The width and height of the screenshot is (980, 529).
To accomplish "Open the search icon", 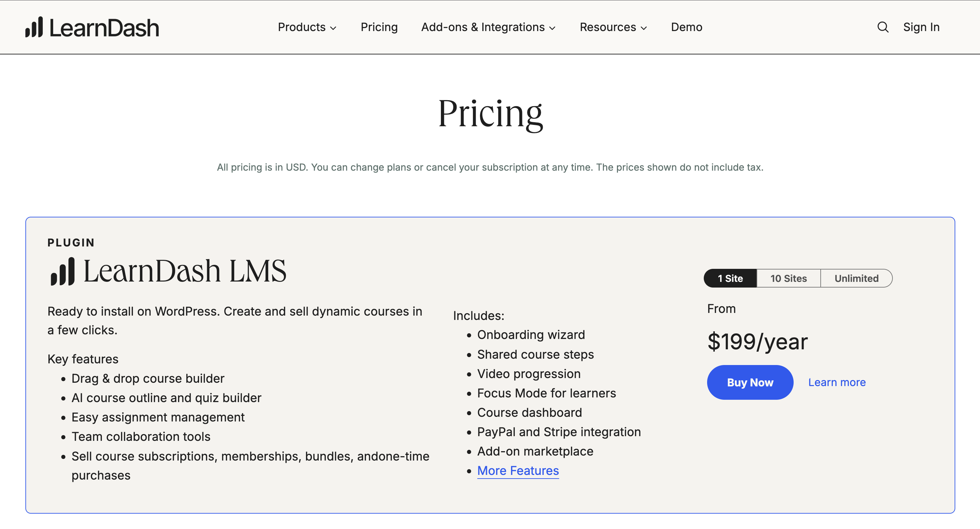I will 882,27.
